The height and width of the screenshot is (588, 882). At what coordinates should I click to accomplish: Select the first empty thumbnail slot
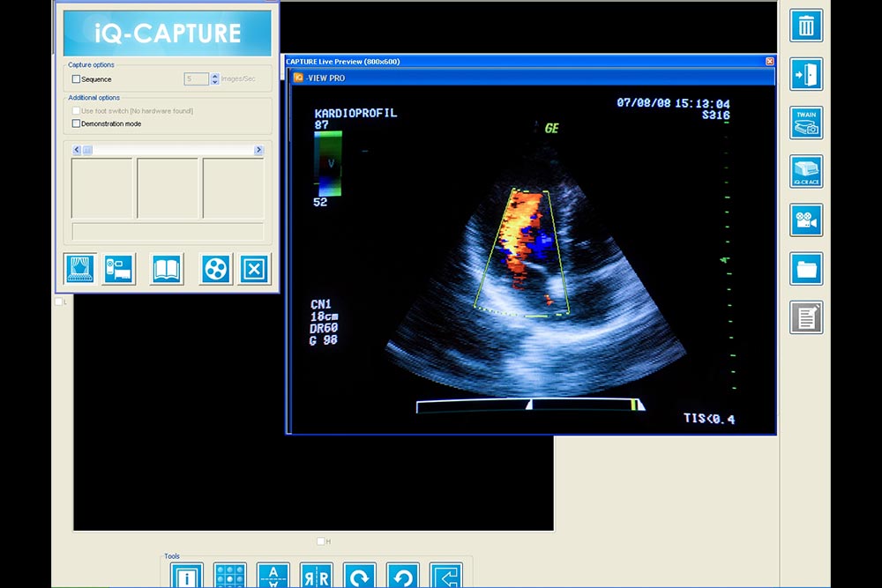pos(101,189)
